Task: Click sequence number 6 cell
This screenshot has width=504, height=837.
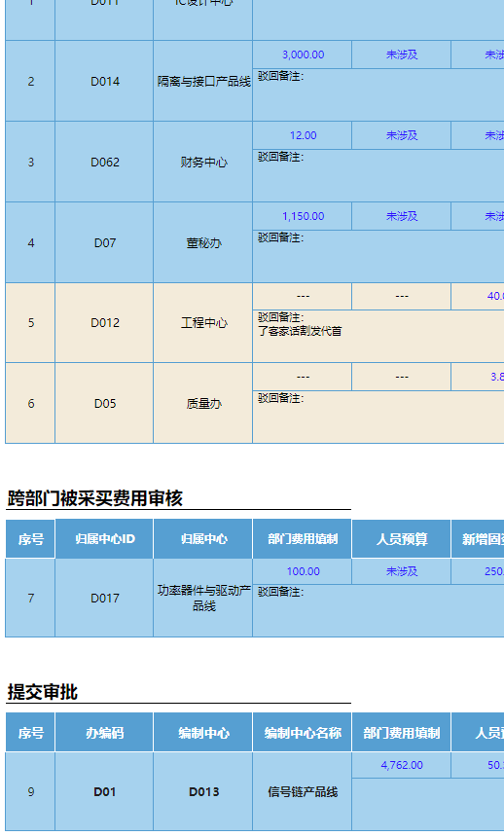Action: (30, 404)
